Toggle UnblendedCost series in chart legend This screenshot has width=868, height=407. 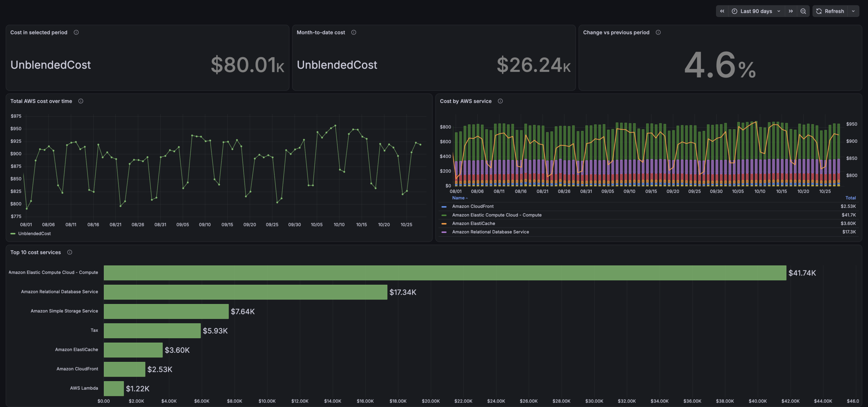pyautogui.click(x=34, y=234)
